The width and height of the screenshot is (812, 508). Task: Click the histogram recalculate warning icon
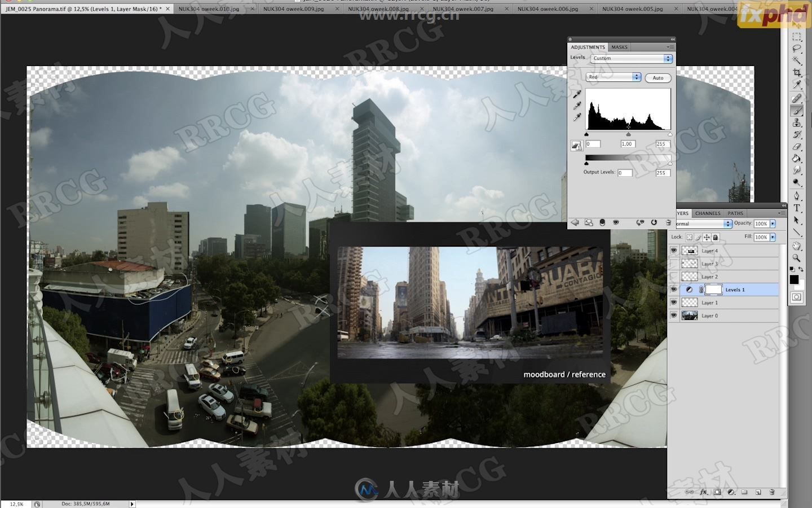[x=576, y=145]
